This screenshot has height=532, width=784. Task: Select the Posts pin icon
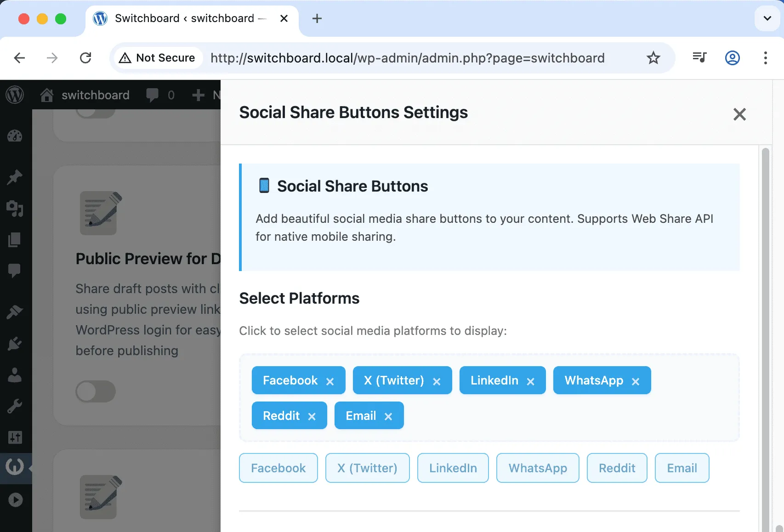point(15,177)
